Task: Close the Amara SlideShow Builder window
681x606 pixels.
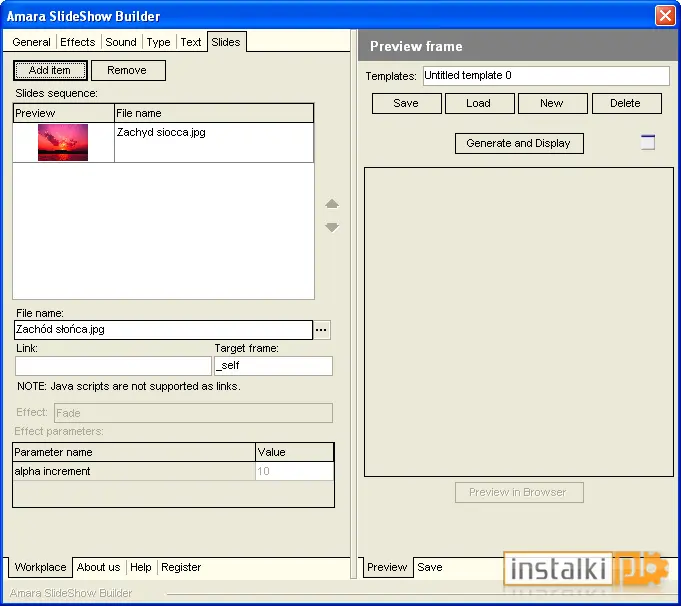Action: (665, 16)
